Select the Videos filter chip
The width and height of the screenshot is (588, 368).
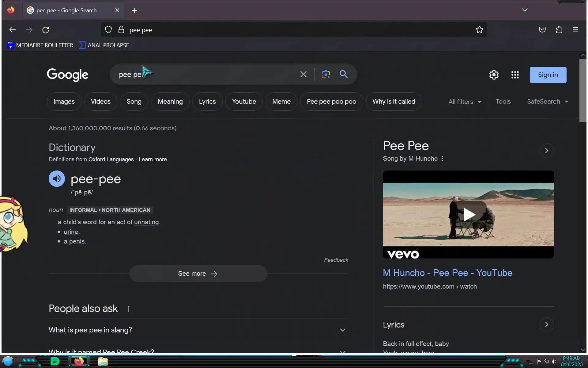click(100, 102)
